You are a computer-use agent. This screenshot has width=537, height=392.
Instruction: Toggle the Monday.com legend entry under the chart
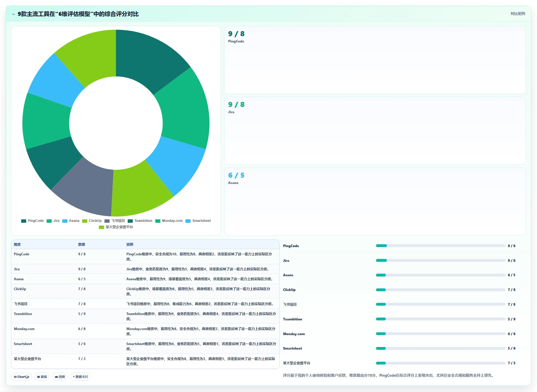click(x=169, y=221)
